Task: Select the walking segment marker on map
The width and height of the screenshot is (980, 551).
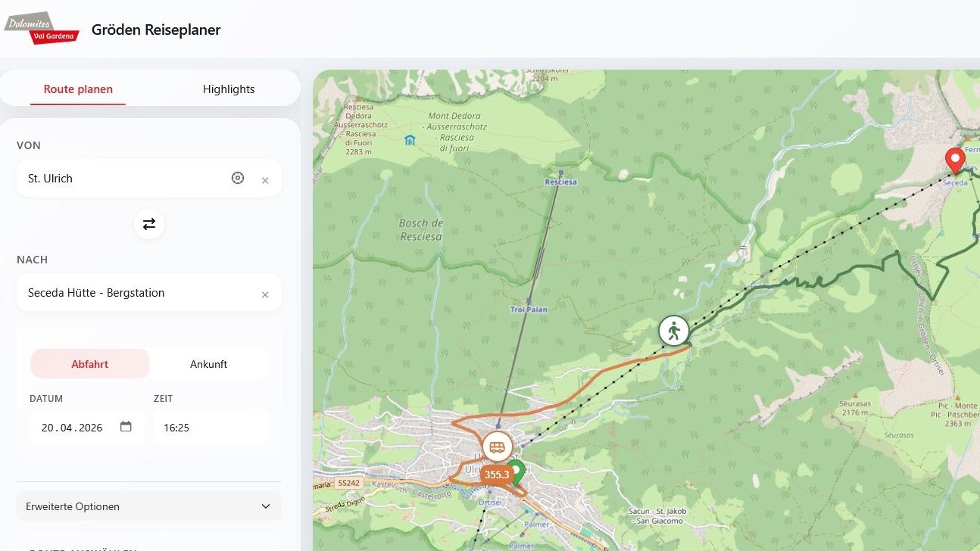Action: click(x=673, y=331)
